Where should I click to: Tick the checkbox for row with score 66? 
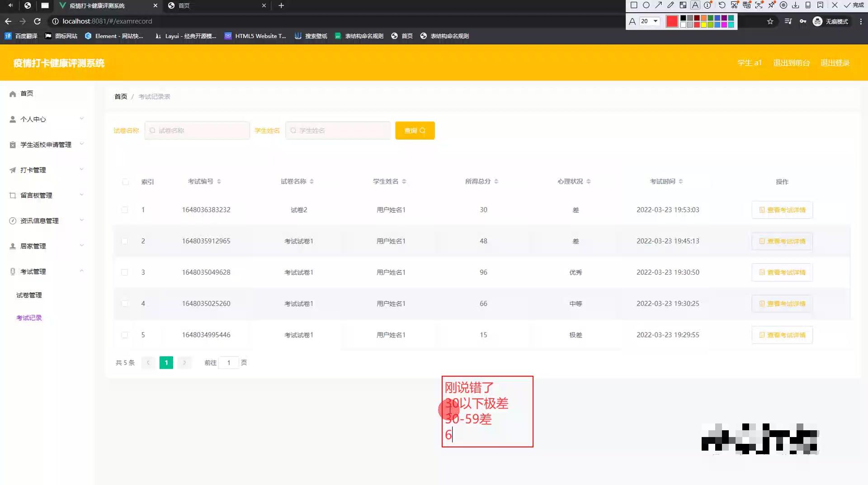(x=125, y=304)
